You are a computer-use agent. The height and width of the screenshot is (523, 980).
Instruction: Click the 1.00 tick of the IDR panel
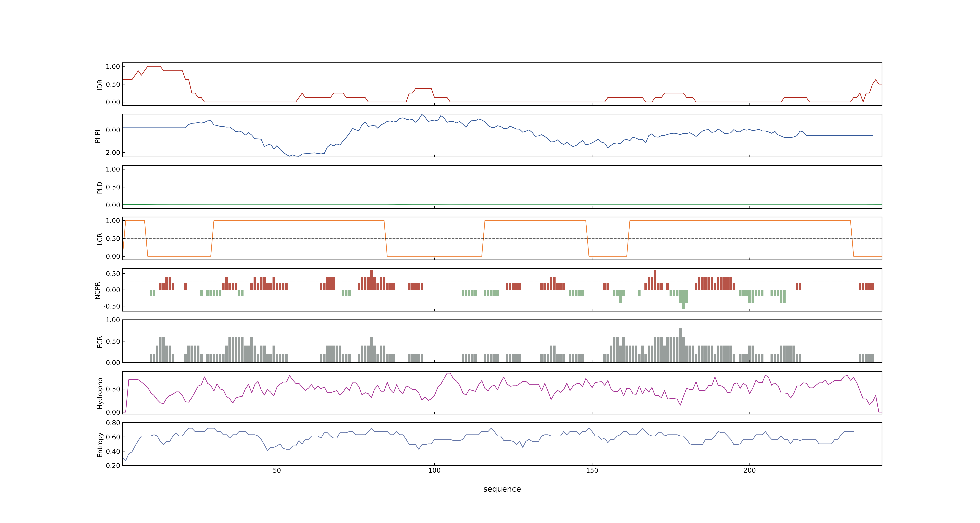tap(113, 67)
